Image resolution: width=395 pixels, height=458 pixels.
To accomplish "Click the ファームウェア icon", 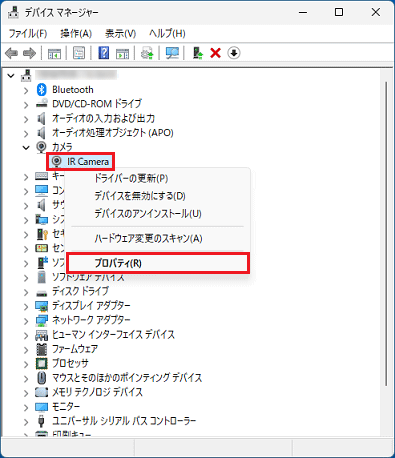I will coord(41,349).
